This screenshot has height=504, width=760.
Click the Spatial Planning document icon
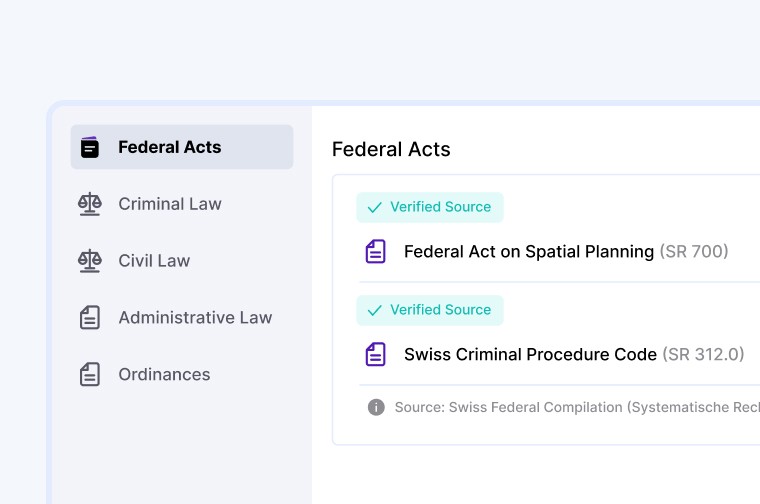point(375,252)
